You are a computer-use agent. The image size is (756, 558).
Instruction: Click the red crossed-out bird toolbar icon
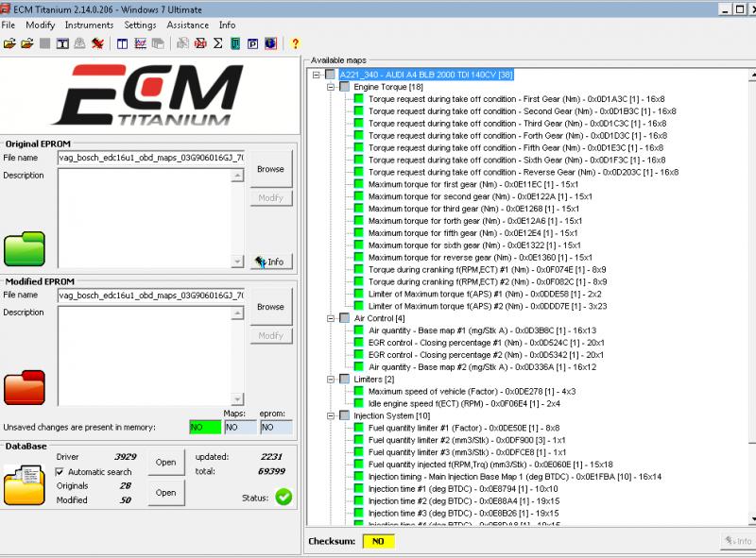pos(98,43)
